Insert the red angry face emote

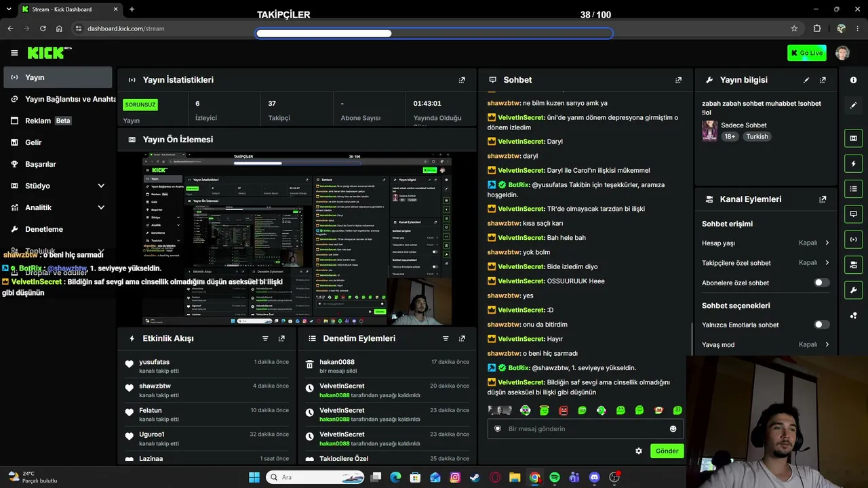[563, 410]
